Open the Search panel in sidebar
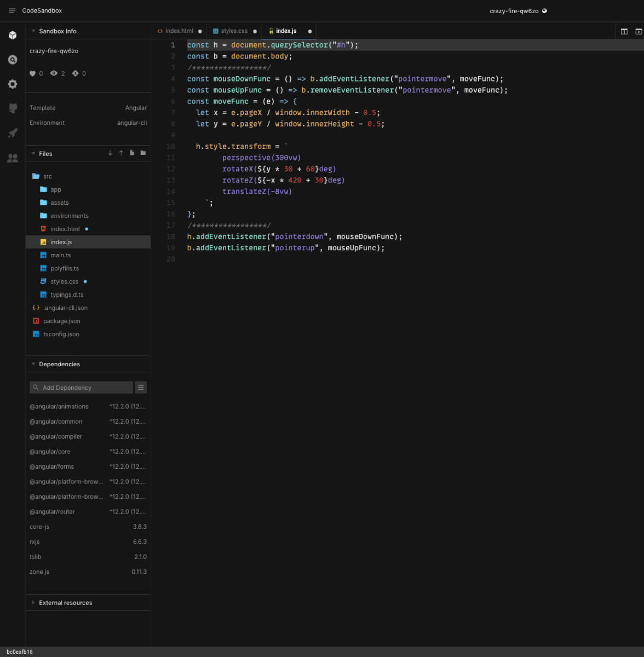Screen dimensions: 644x657 tap(13, 60)
